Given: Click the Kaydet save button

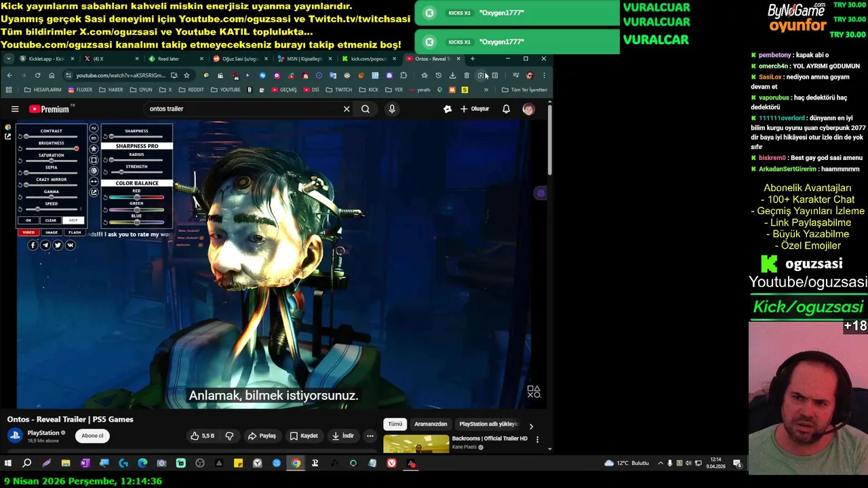Looking at the screenshot, I should pyautogui.click(x=303, y=436).
